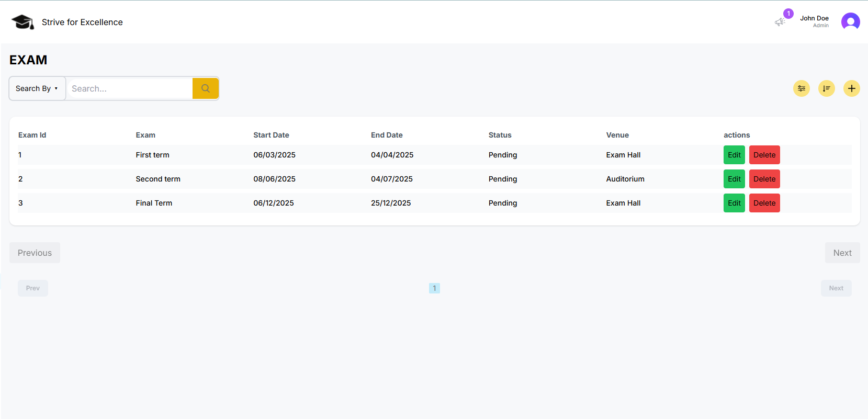
Task: Edit the Second term exam
Action: 734,179
